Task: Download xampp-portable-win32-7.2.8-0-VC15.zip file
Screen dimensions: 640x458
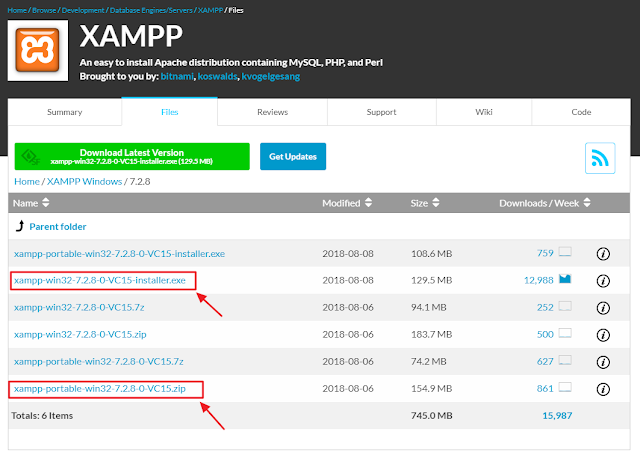Action: tap(100, 389)
